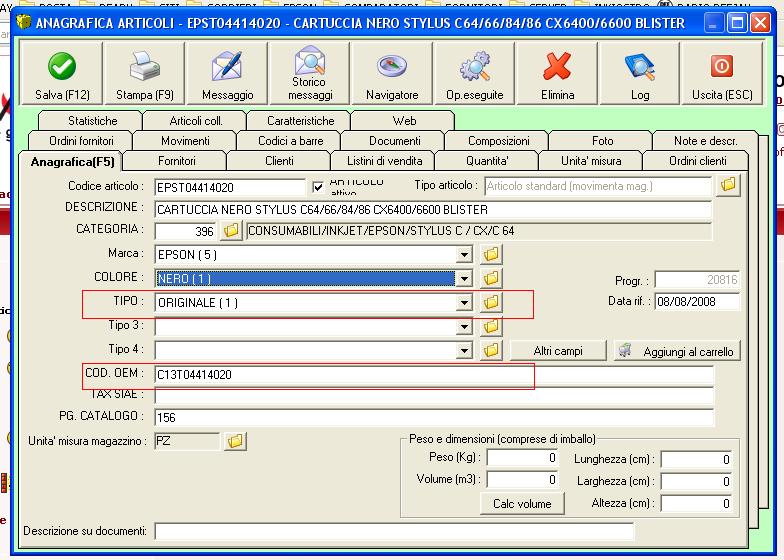Open the Documenti tab
The image size is (784, 560).
394,141
